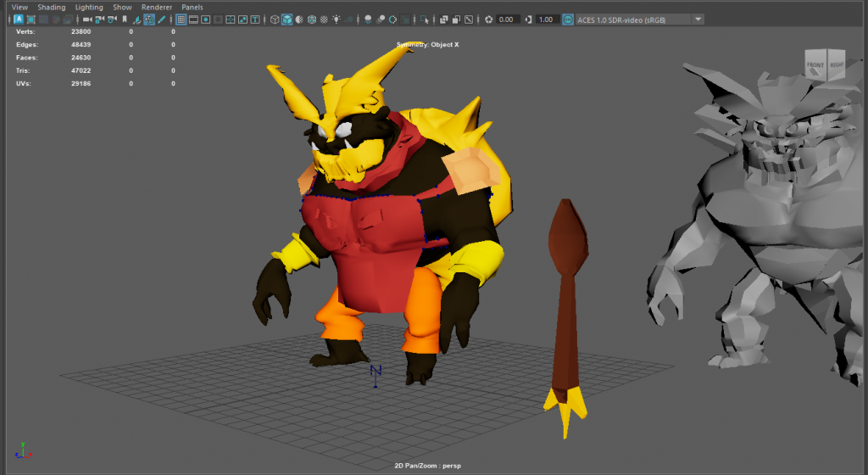Open the Panels menu
Image resolution: width=868 pixels, height=475 pixels.
[x=192, y=7]
